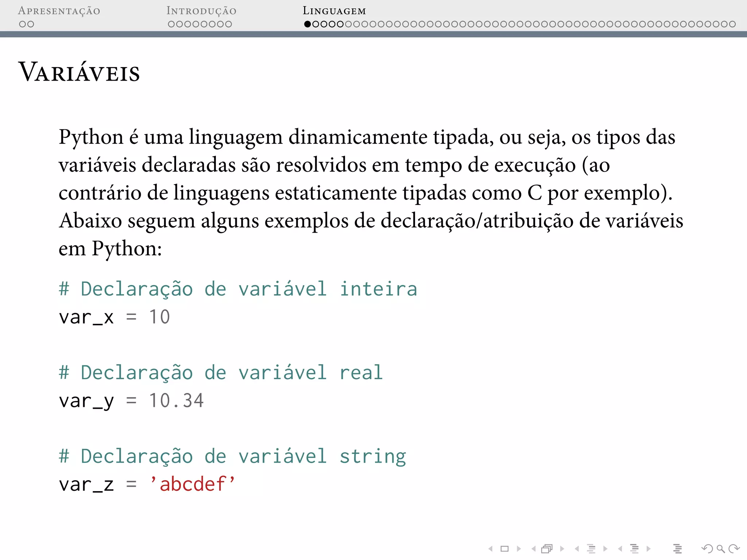Image resolution: width=747 pixels, height=560 pixels.
Task: Select the last circle under Linguagem
Action: coord(732,24)
